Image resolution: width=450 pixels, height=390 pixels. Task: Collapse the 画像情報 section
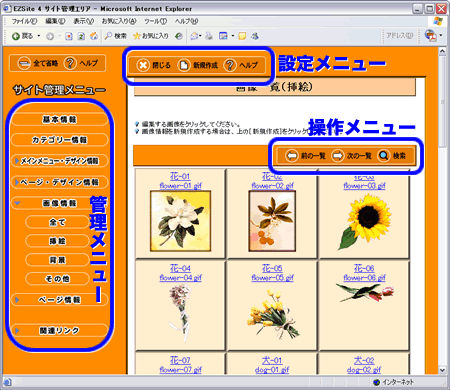pyautogui.click(x=17, y=203)
